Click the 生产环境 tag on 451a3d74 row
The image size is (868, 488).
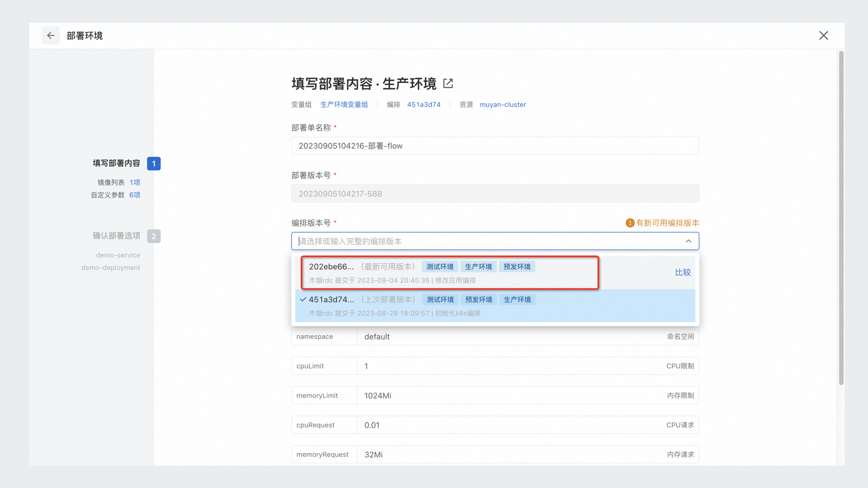pos(517,299)
